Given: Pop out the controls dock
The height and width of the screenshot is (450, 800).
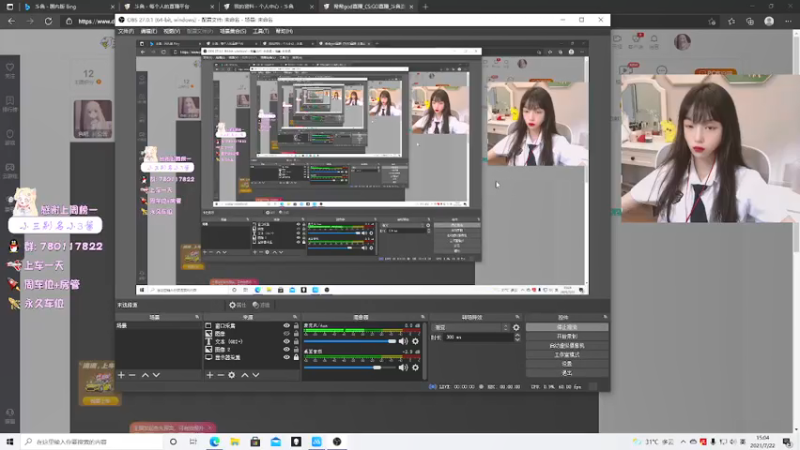Looking at the screenshot, I should click(605, 317).
